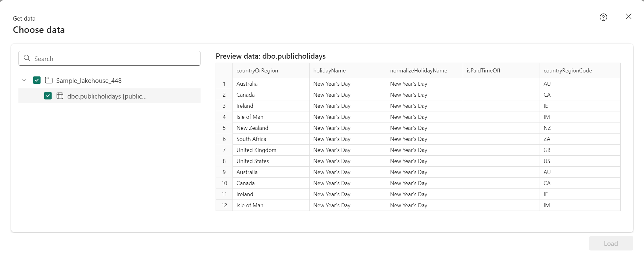Screen dimensions: 644x260
Task: Open the help question mark icon
Action: pos(603,17)
